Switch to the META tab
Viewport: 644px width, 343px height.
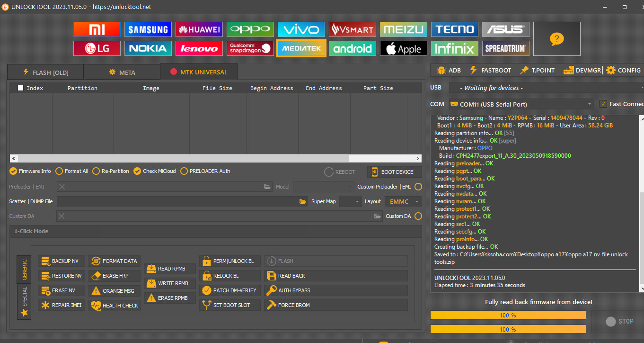point(122,72)
